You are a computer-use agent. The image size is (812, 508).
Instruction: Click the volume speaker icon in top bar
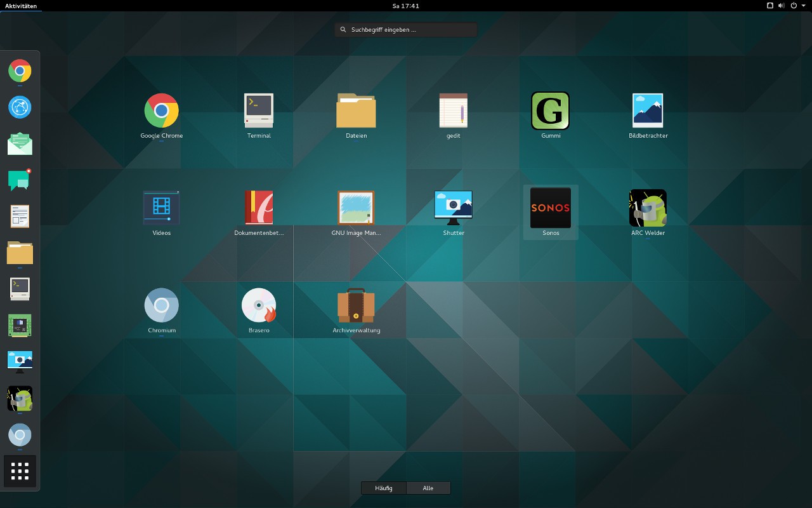pos(782,6)
